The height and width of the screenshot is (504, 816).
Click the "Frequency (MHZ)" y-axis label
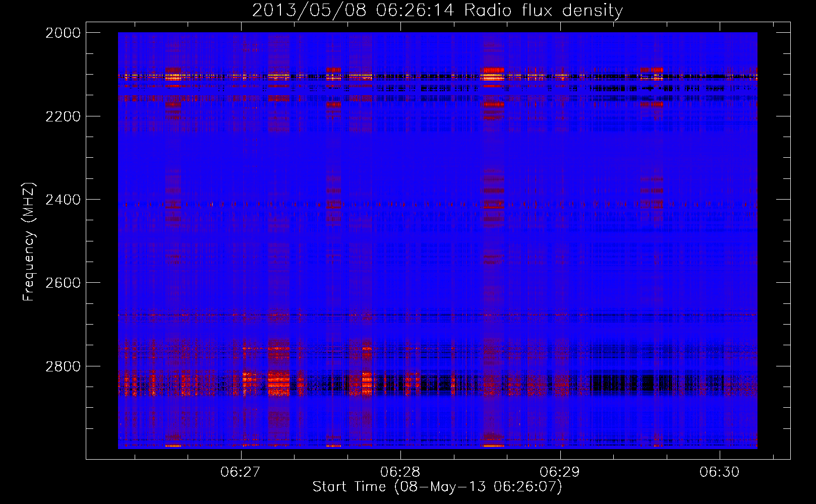tap(29, 242)
